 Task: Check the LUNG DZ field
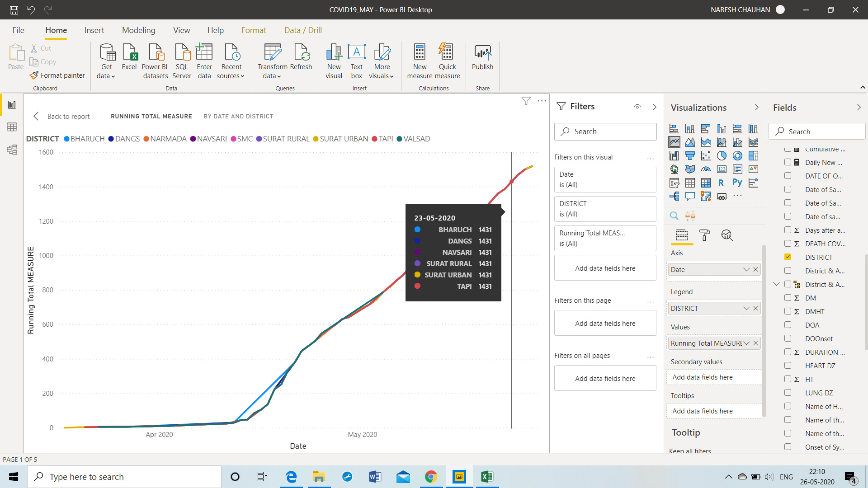(788, 393)
